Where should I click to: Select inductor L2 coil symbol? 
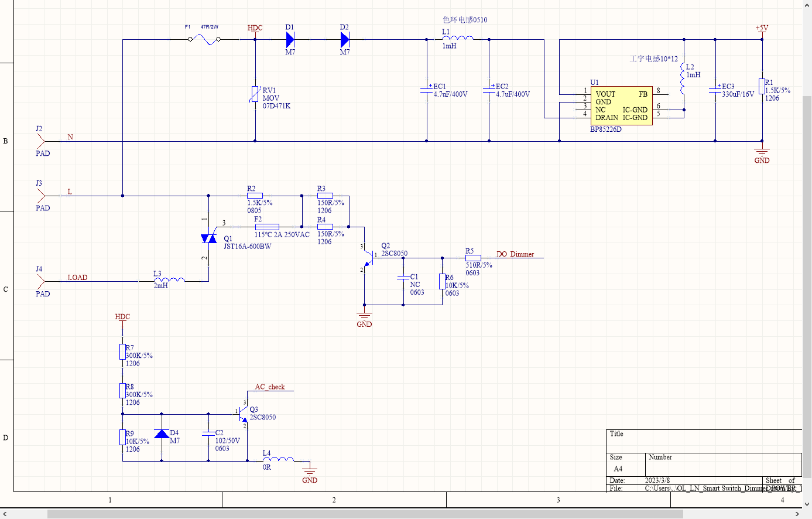pyautogui.click(x=683, y=78)
